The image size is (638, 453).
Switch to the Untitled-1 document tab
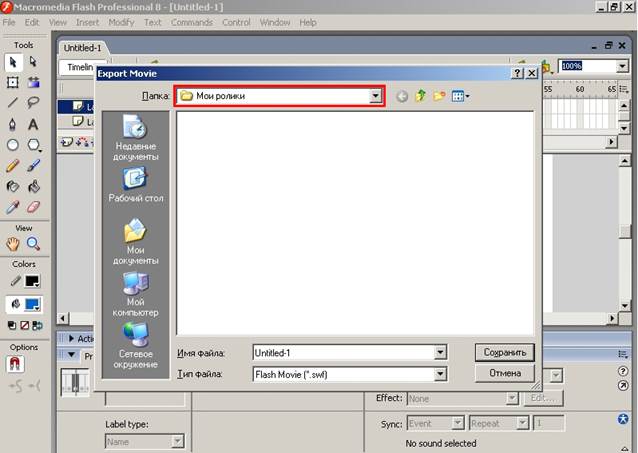82,48
